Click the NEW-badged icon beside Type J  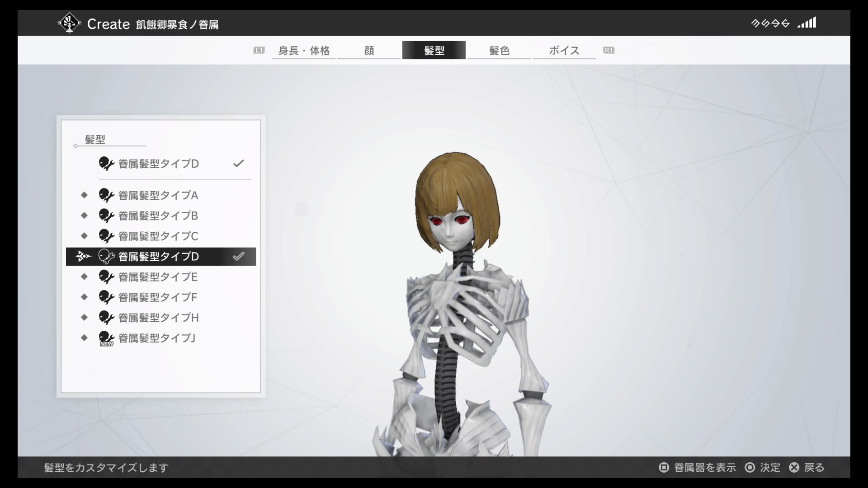point(106,338)
